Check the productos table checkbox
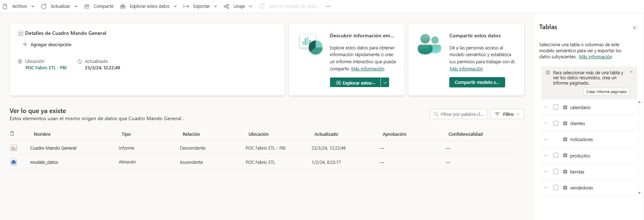 [x=556, y=156]
